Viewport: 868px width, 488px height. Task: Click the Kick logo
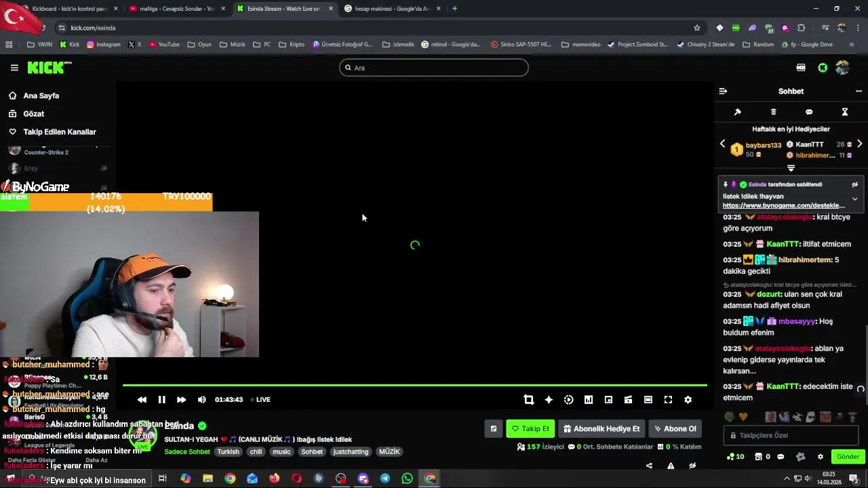click(x=49, y=67)
